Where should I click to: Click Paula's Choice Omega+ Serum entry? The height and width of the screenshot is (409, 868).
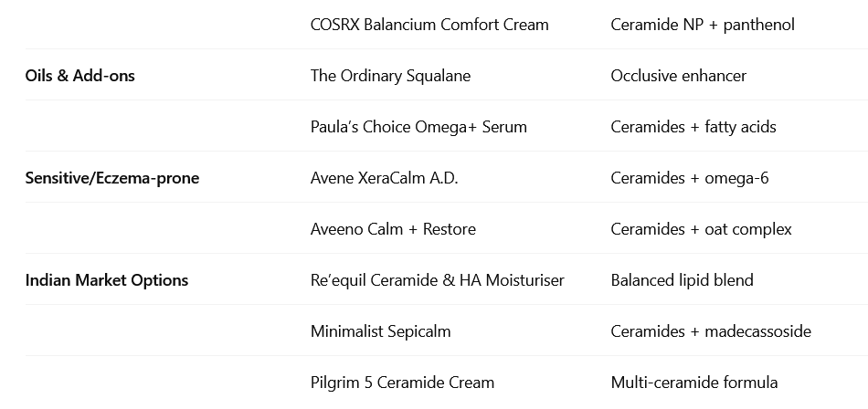418,127
